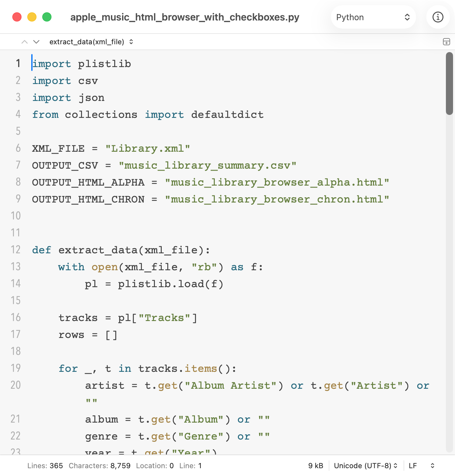Click the Location: 0 status entry
This screenshot has height=476, width=455.
[x=155, y=466]
